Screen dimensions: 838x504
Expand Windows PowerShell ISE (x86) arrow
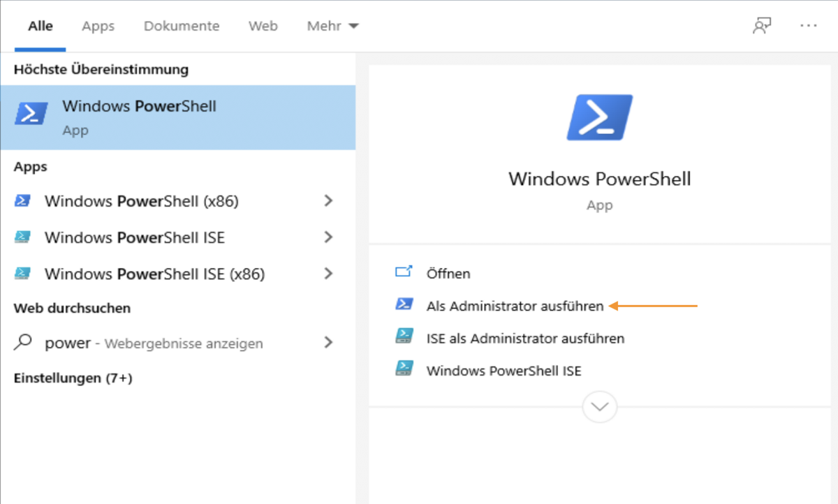pyautogui.click(x=328, y=274)
